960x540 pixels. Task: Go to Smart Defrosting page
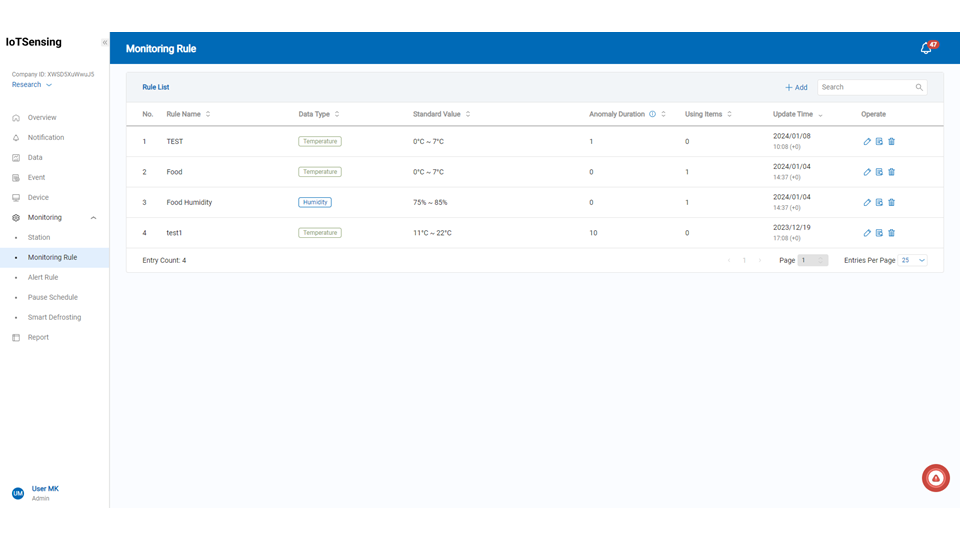pos(54,317)
